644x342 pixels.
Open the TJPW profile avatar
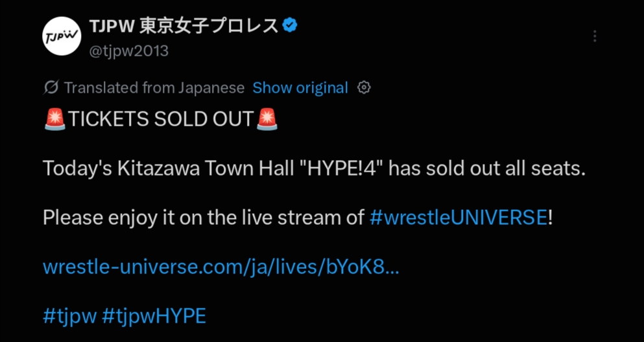coord(62,36)
